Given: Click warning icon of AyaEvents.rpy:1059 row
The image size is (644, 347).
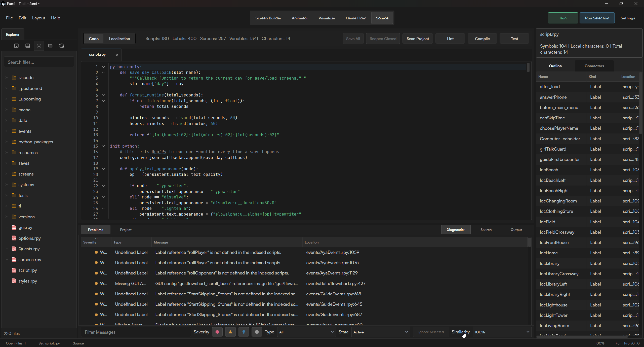Looking at the screenshot, I should tap(96, 252).
